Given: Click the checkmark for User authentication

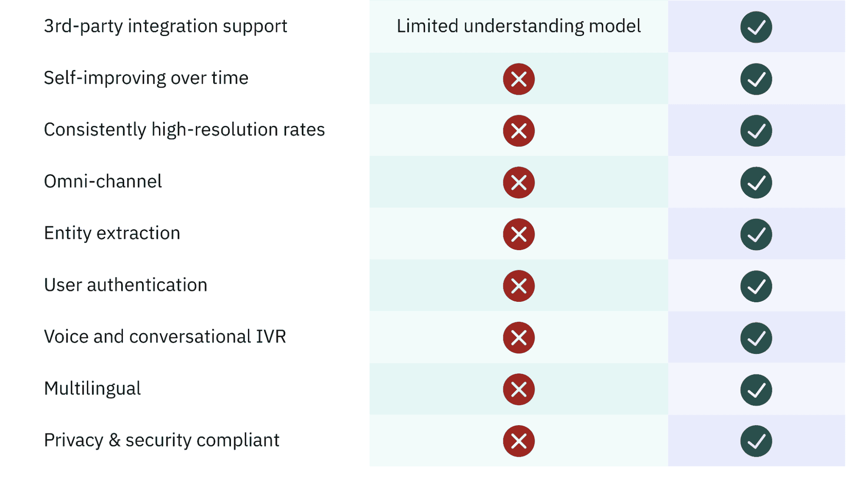Looking at the screenshot, I should pyautogui.click(x=756, y=286).
